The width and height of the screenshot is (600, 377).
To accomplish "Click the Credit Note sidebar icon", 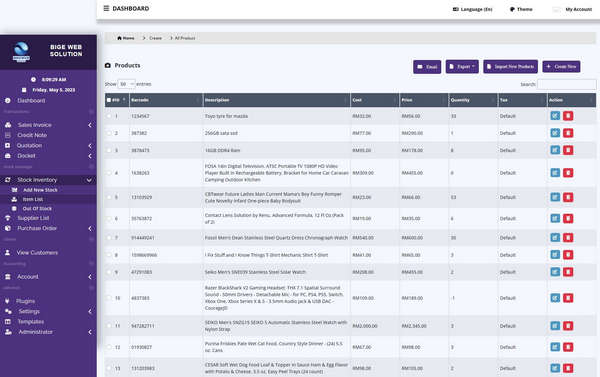I will [8, 135].
